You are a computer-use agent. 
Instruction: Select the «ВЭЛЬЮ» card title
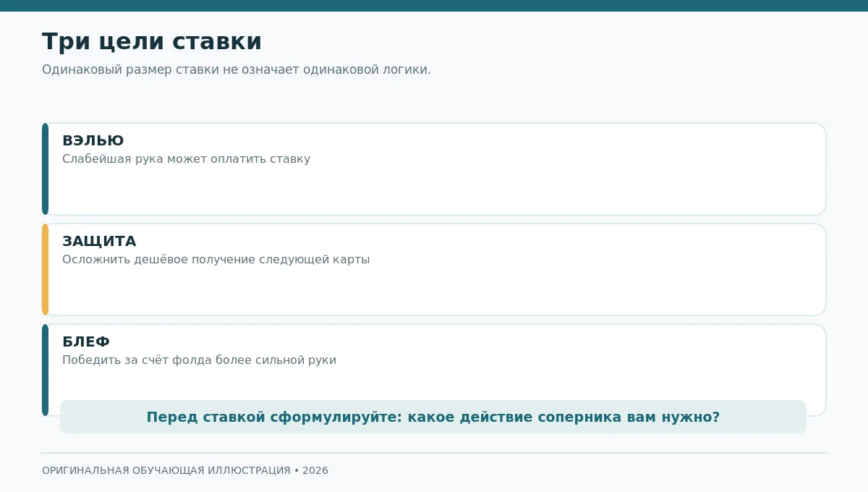[x=93, y=141]
